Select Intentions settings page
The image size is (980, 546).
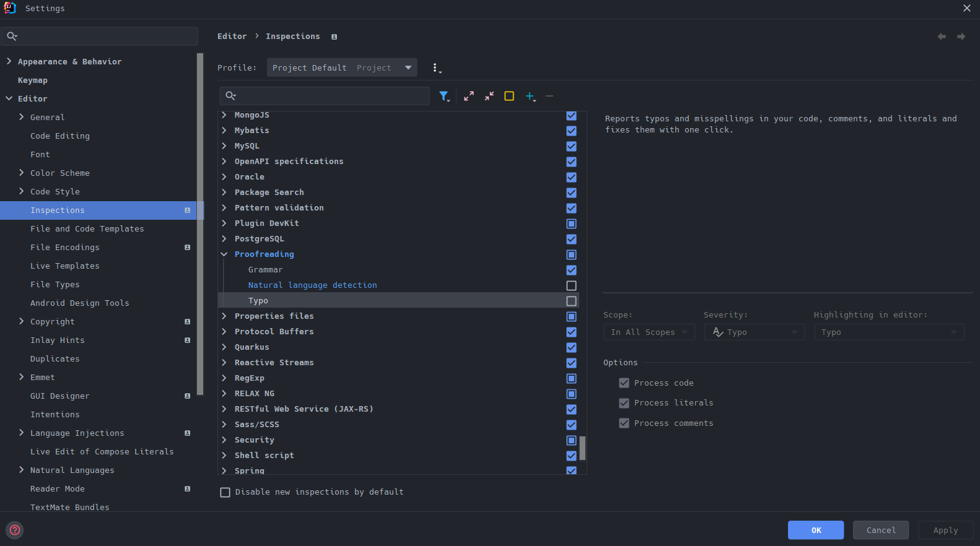pos(55,415)
